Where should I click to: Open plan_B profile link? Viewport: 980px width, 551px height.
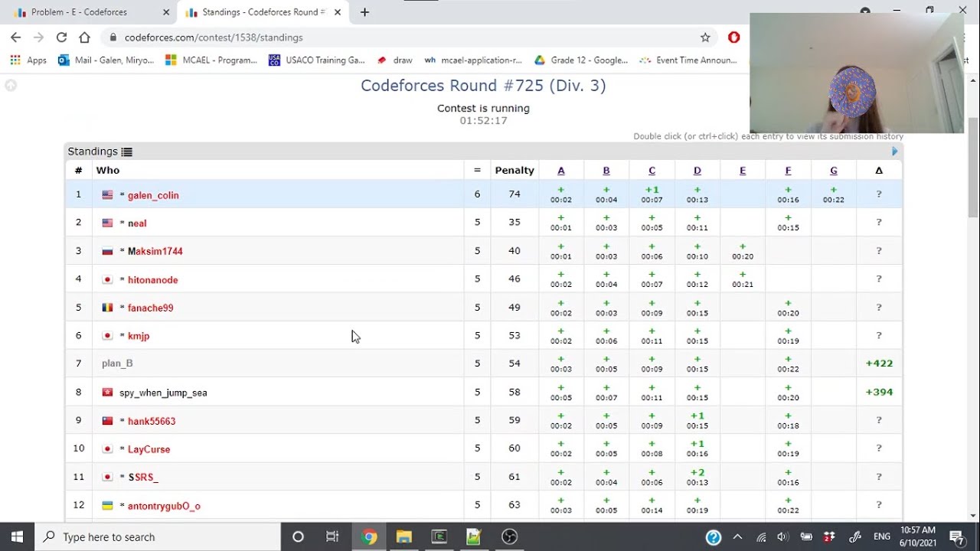pyautogui.click(x=117, y=364)
